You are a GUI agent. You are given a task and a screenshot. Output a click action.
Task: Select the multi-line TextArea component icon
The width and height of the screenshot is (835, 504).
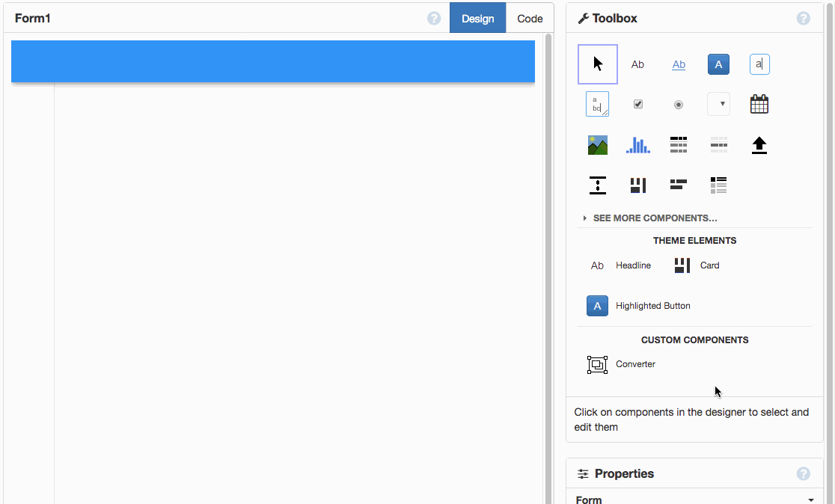[597, 104]
